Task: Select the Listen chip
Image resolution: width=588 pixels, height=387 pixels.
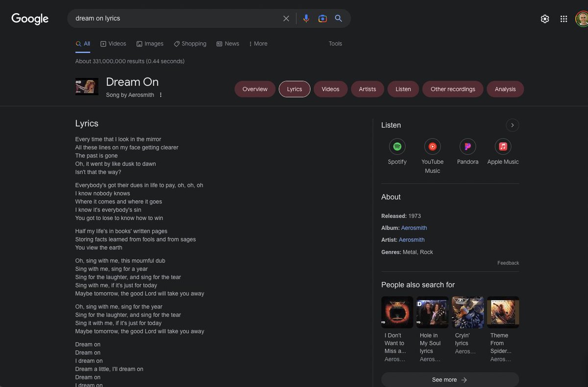Action: click(403, 89)
